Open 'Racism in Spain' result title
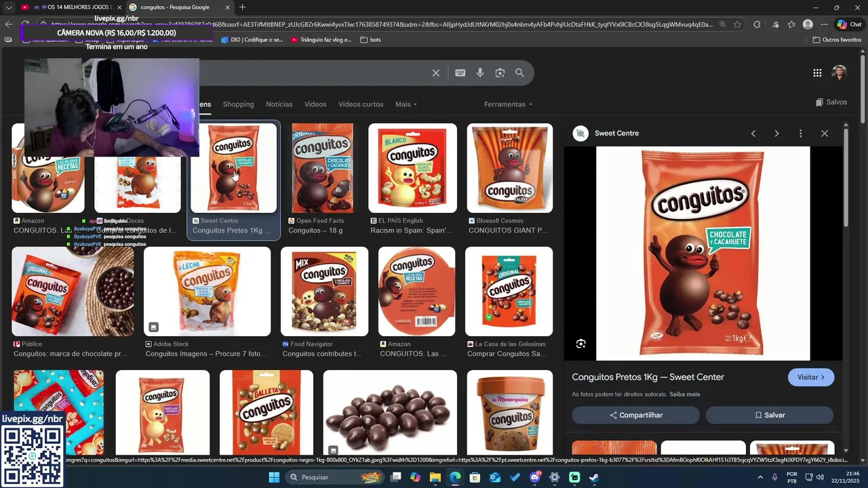868x488 pixels. tap(411, 230)
